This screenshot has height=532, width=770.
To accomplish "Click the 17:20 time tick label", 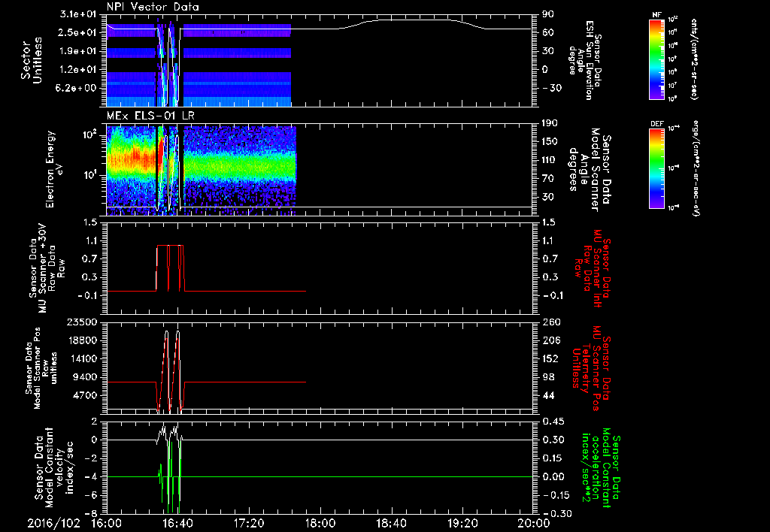I will 249,523.
